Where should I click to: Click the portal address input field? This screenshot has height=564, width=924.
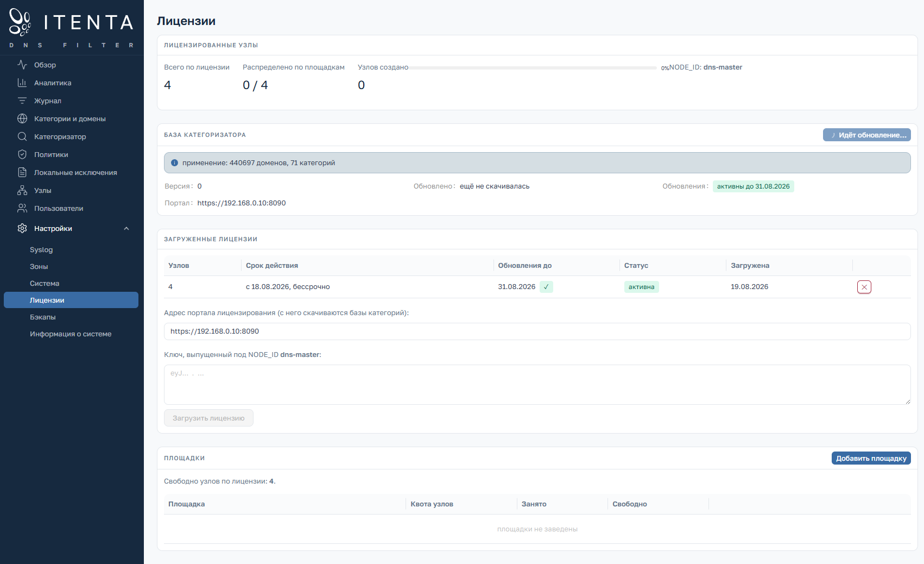(x=537, y=331)
